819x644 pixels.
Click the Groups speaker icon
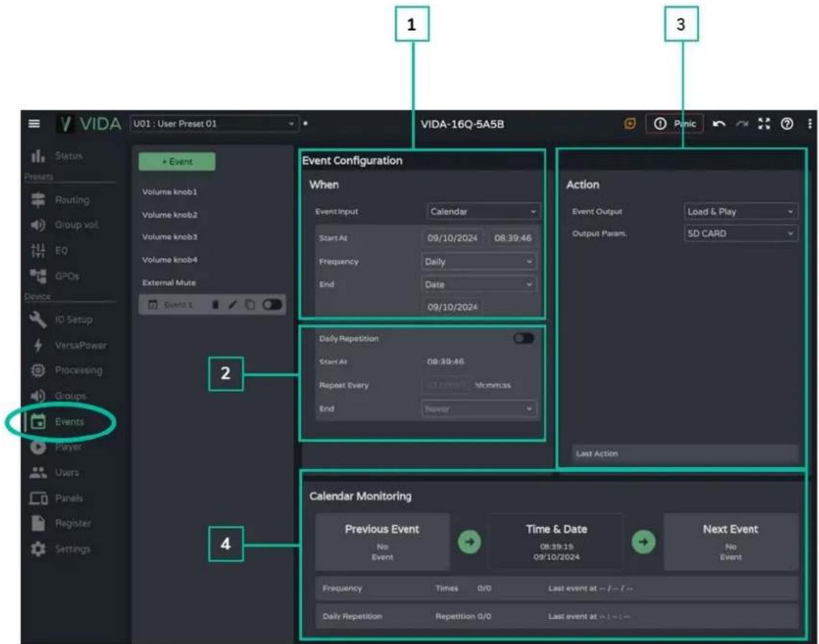coord(37,396)
